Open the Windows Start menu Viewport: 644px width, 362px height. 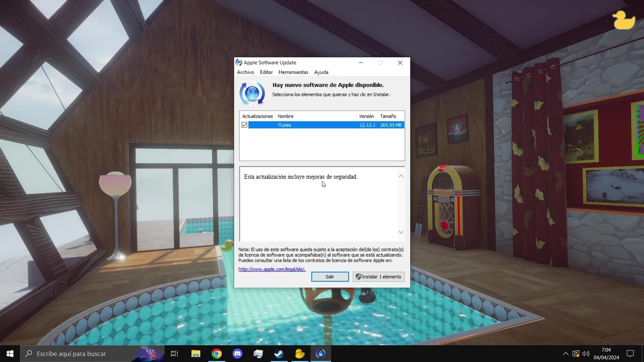point(10,353)
